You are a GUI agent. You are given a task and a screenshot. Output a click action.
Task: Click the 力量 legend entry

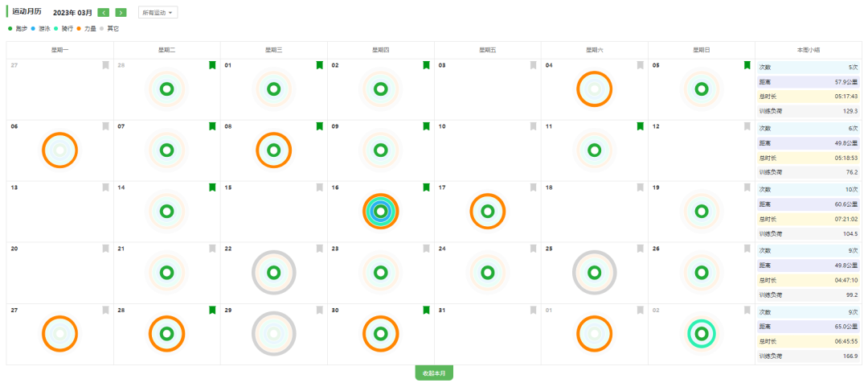(86, 28)
